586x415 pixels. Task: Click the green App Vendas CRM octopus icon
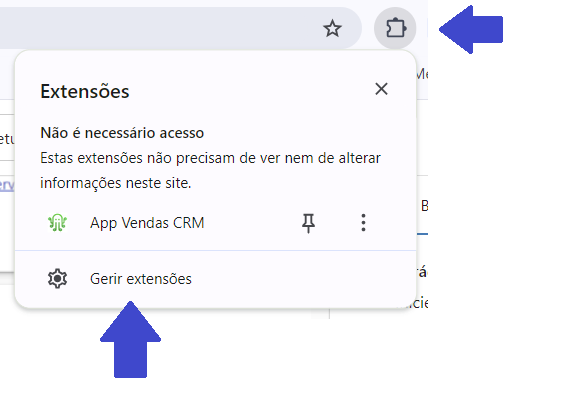point(57,223)
